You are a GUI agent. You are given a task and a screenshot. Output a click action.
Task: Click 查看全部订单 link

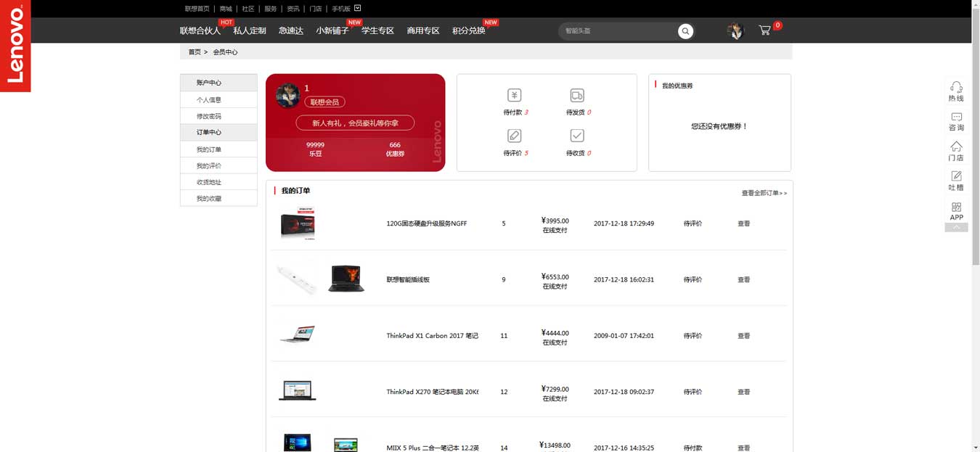764,193
